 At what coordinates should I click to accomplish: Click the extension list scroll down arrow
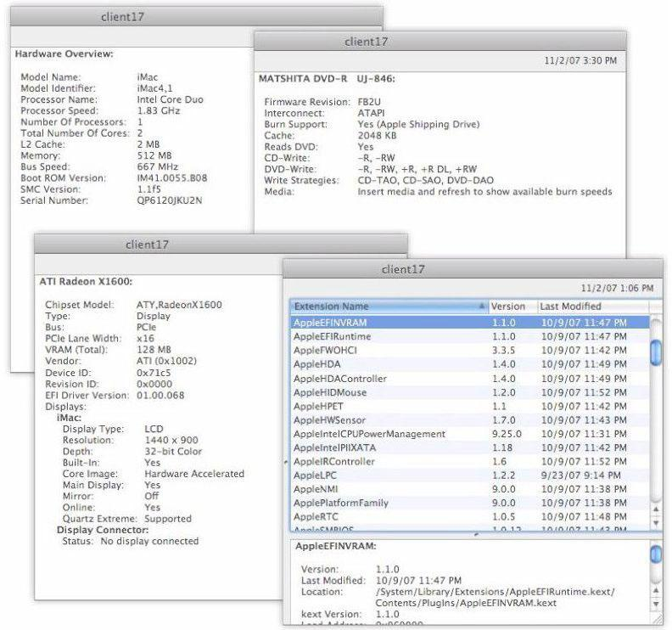click(656, 523)
